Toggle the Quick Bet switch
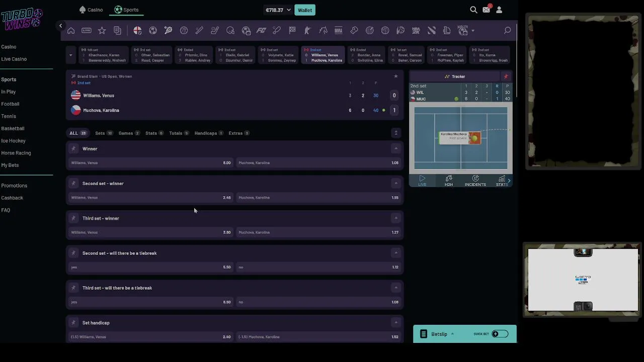Image resolution: width=644 pixels, height=362 pixels. click(x=500, y=334)
